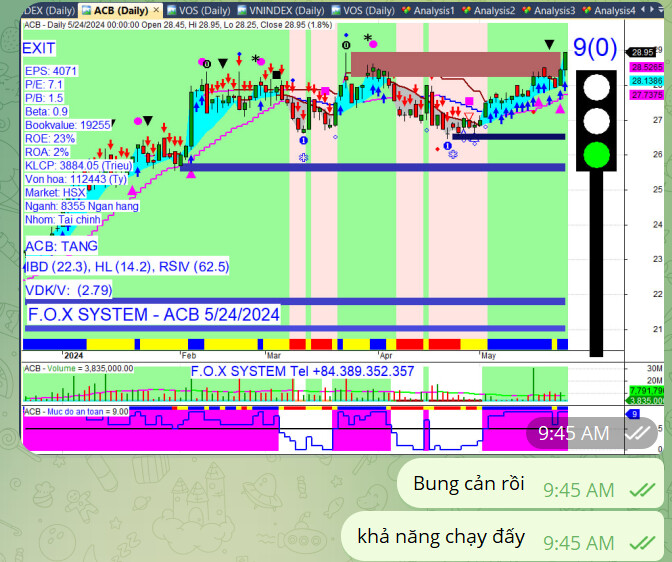The width and height of the screenshot is (672, 562).
Task: Click the cyan 28.1386 price tag
Action: [647, 81]
